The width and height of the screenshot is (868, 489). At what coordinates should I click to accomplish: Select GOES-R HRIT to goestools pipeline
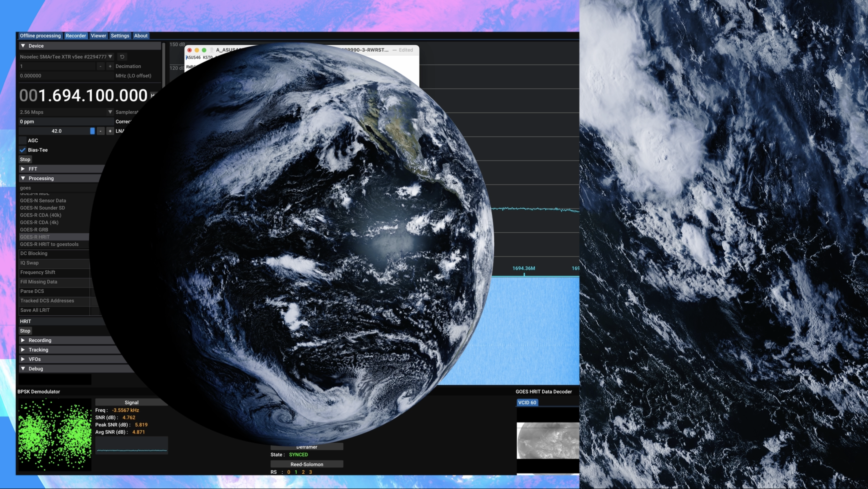[49, 244]
